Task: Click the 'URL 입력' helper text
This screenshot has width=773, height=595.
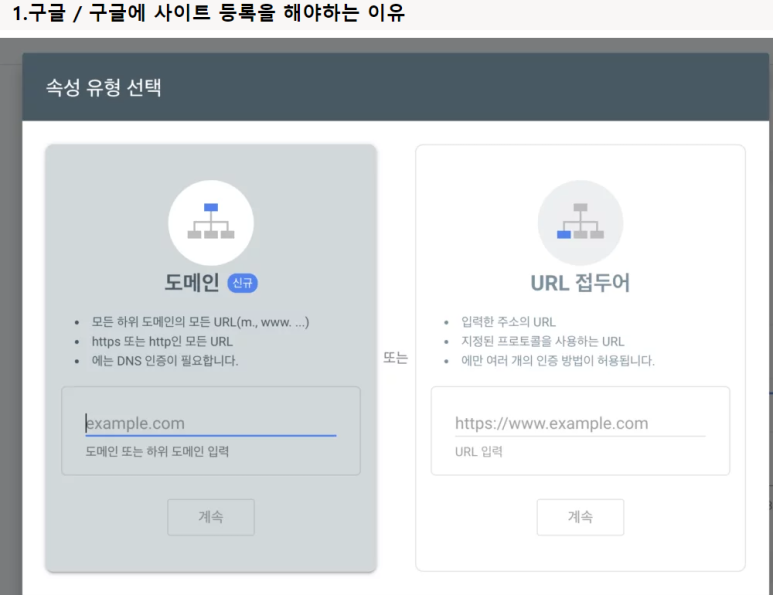Action: tap(478, 452)
